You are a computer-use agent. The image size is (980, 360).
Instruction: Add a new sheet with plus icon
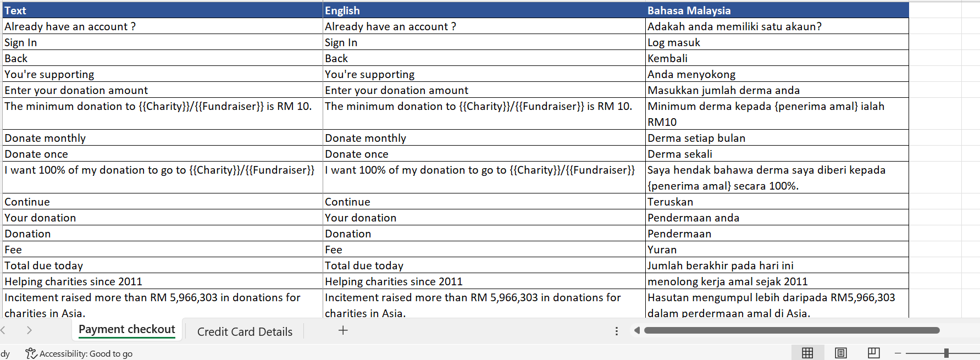pyautogui.click(x=343, y=330)
